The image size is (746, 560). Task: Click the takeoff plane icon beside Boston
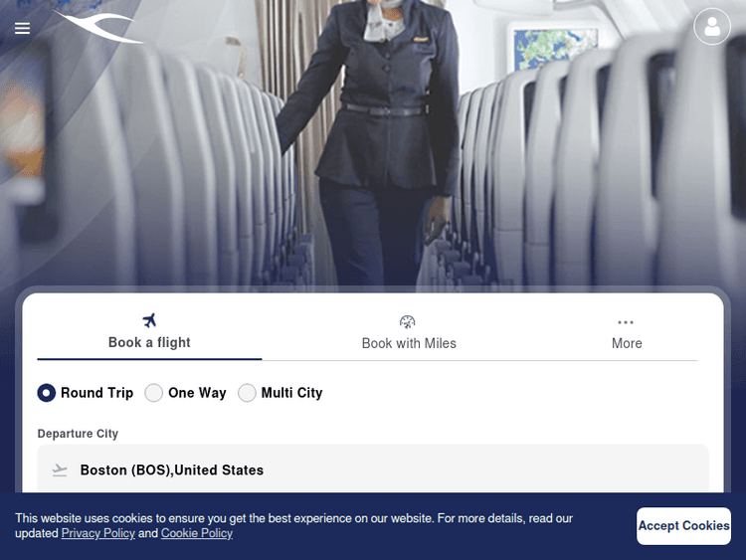[60, 470]
